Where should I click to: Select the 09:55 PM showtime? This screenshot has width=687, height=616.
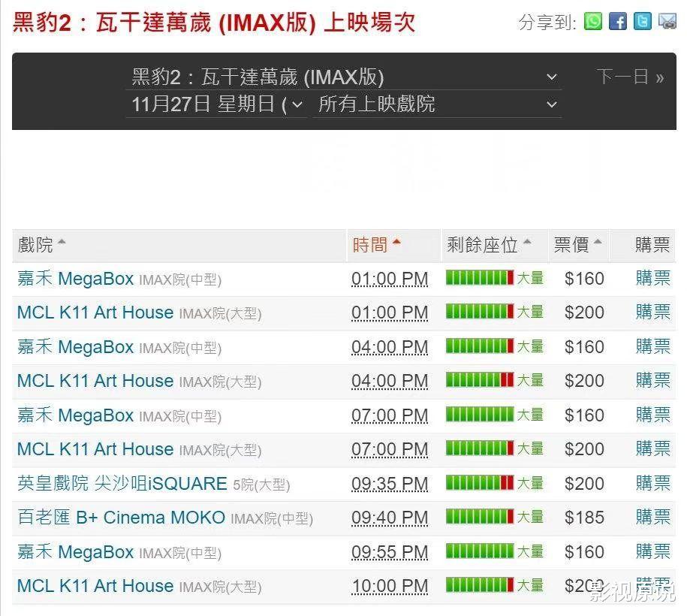390,553
